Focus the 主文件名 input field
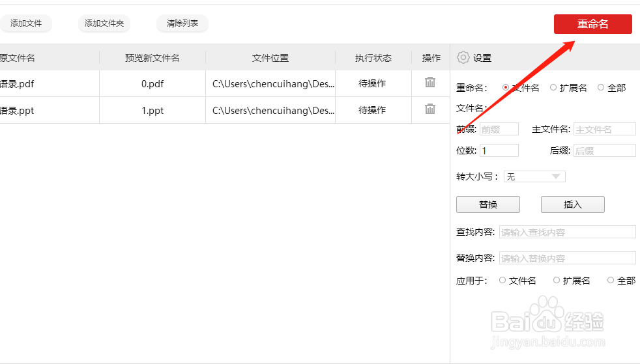The width and height of the screenshot is (640, 364). (x=605, y=129)
